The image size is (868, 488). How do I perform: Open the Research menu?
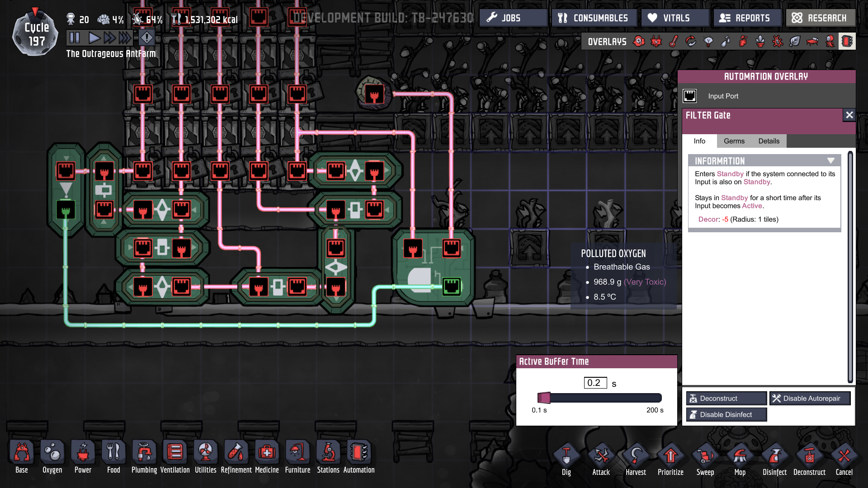[821, 18]
